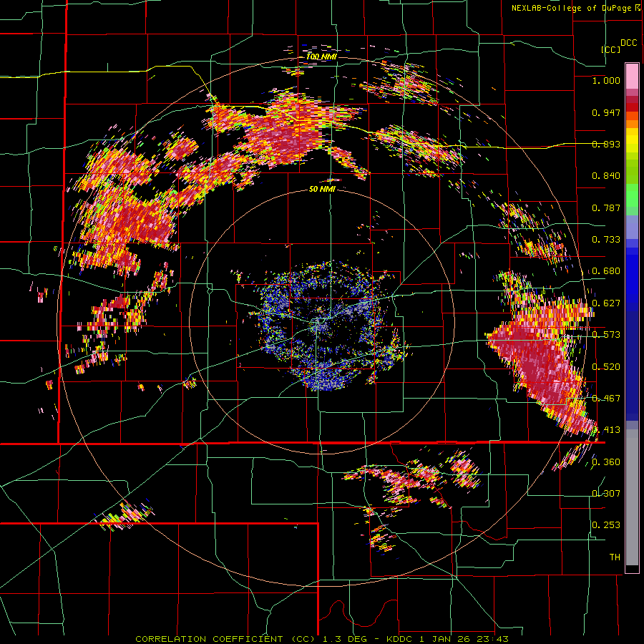Select the 0.520 scale value

coord(606,367)
